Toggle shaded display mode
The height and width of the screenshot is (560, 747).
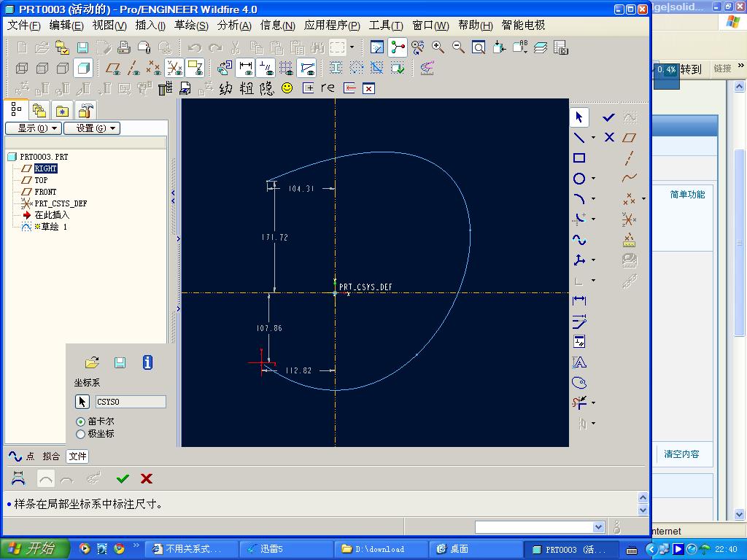point(83,68)
